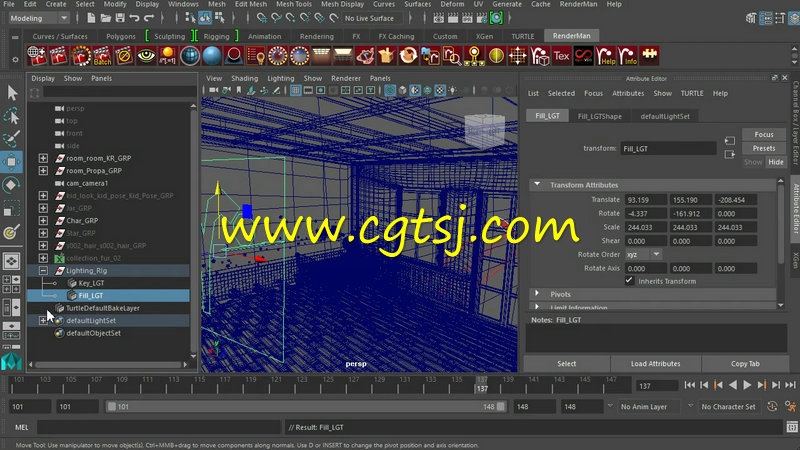Click the Script Editor icon at bottom right
The image size is (800, 450).
pyautogui.click(x=792, y=427)
